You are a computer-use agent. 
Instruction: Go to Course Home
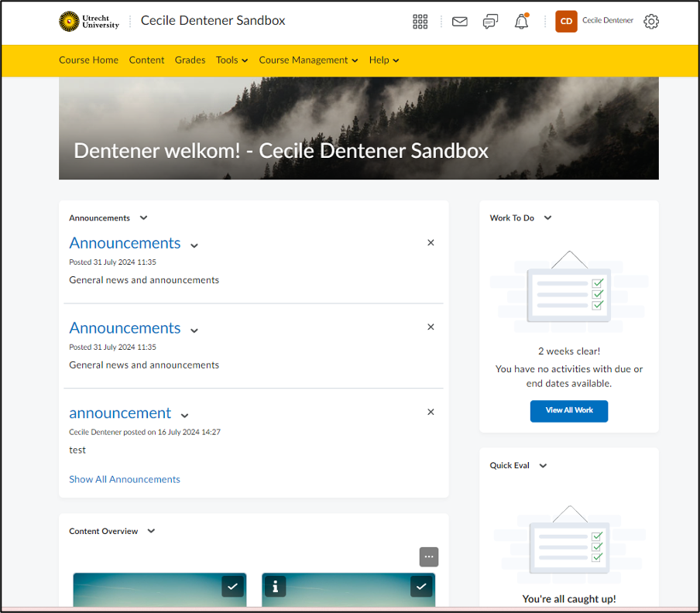point(88,60)
